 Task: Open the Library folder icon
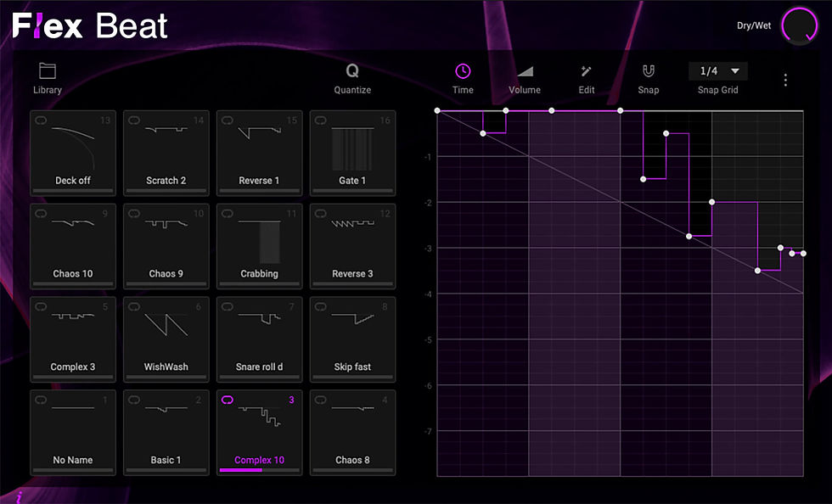(48, 70)
